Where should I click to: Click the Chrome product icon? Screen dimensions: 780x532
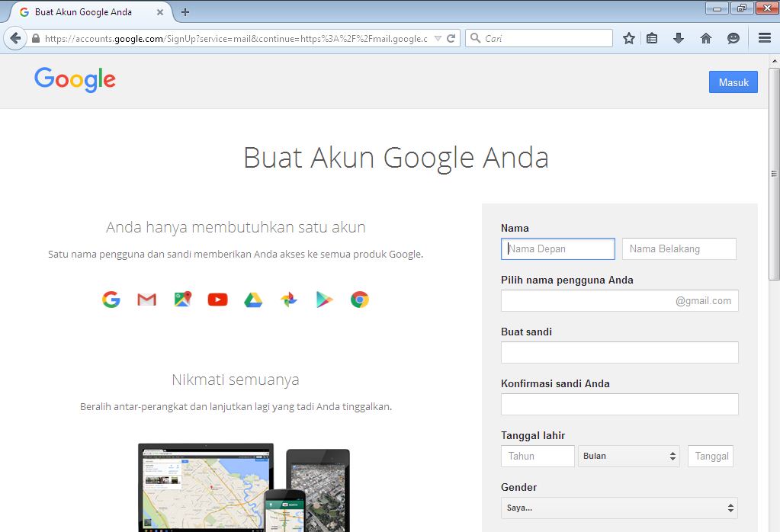coord(360,300)
